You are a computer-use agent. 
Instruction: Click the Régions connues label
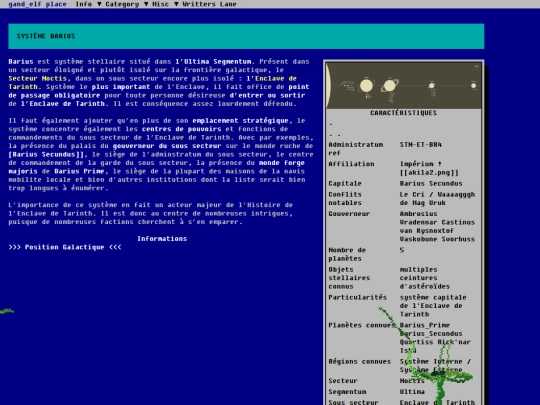tap(360, 361)
